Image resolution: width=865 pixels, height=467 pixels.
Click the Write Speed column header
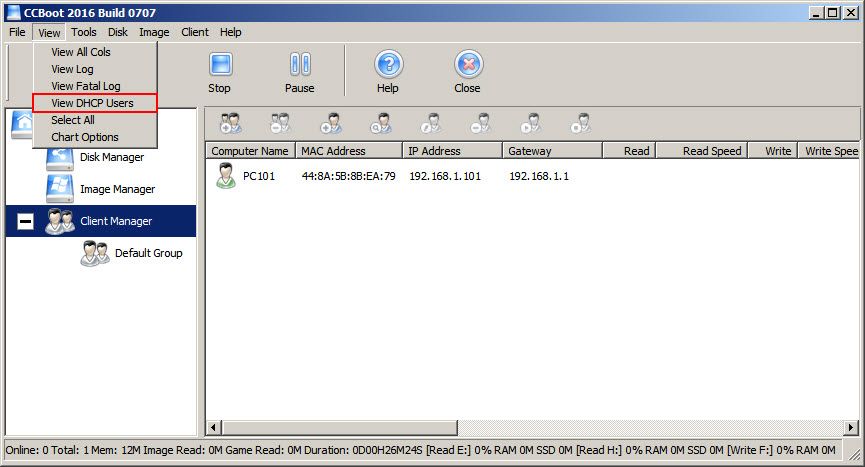point(829,151)
